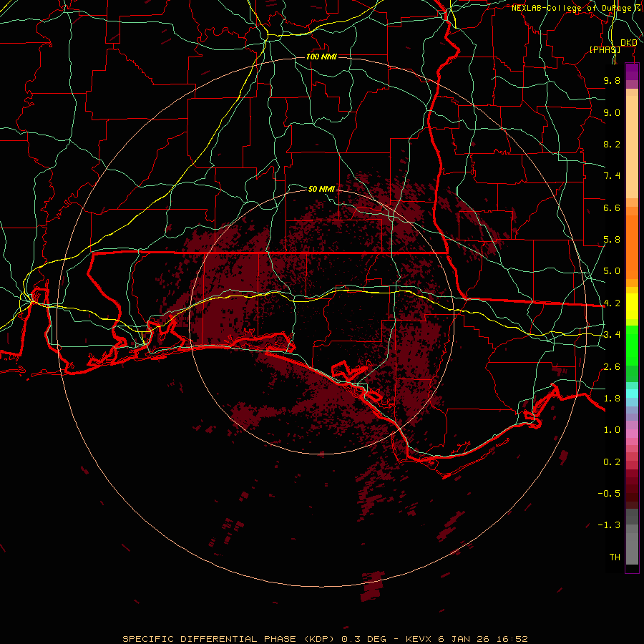Click the 6.6 legend value

point(612,208)
